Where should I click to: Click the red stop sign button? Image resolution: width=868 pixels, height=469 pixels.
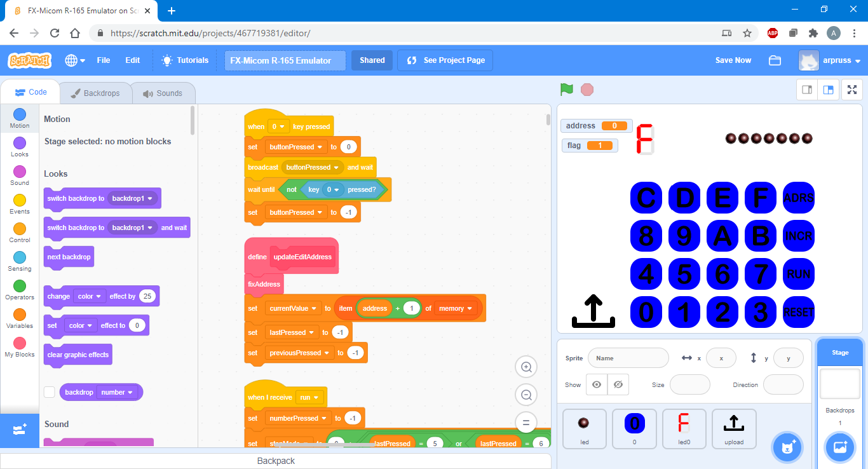point(587,90)
